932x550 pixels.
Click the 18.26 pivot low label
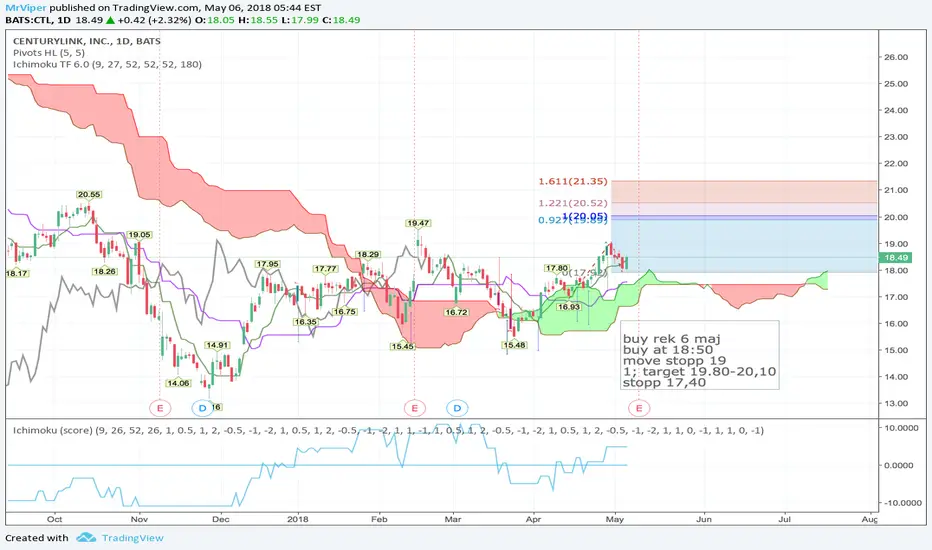pos(105,271)
